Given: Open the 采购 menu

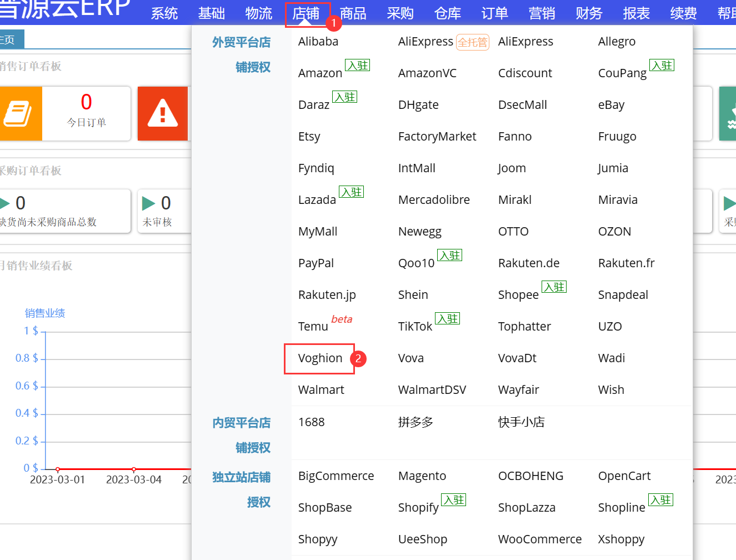Looking at the screenshot, I should pos(400,13).
